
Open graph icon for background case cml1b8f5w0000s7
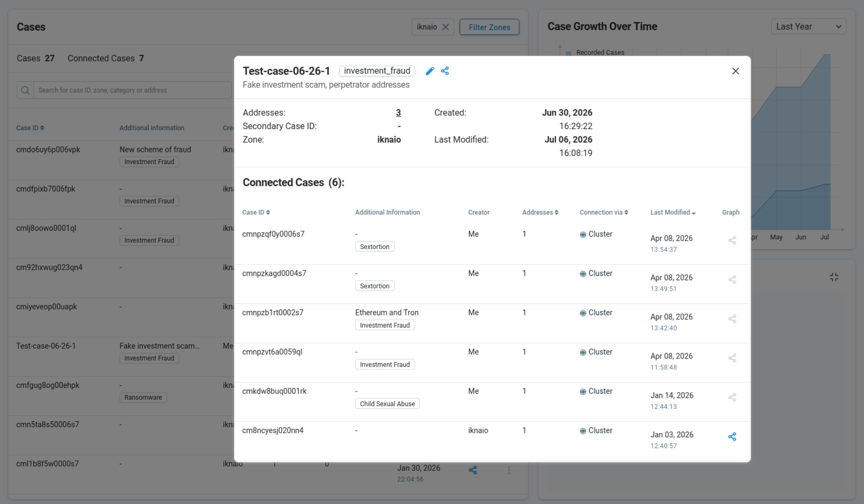[473, 470]
